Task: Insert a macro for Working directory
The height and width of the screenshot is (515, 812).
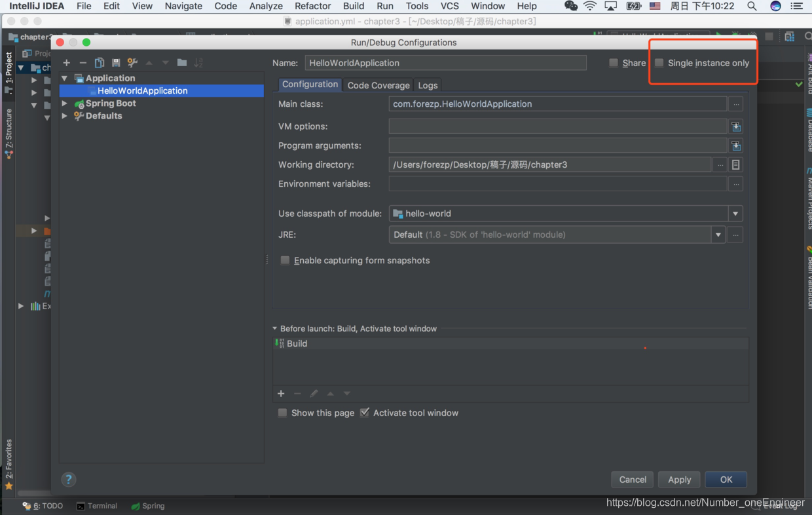Action: click(736, 165)
